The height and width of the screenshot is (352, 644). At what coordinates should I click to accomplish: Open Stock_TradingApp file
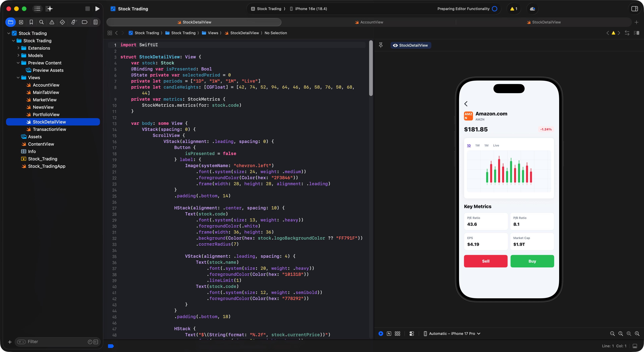coord(46,166)
